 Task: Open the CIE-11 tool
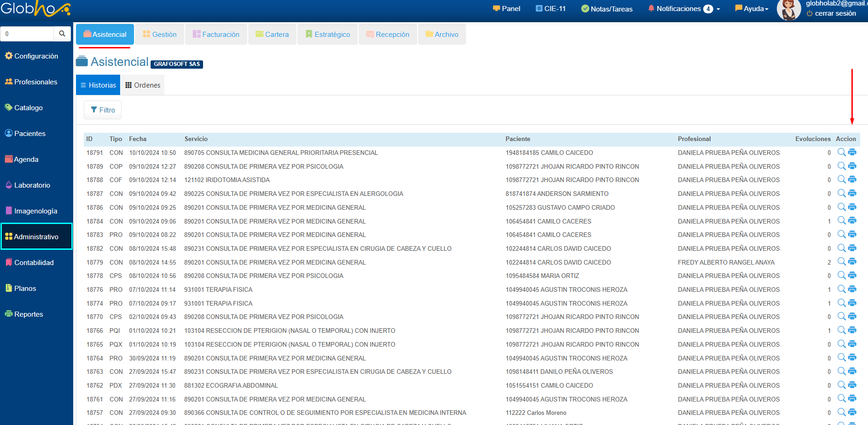[x=550, y=9]
